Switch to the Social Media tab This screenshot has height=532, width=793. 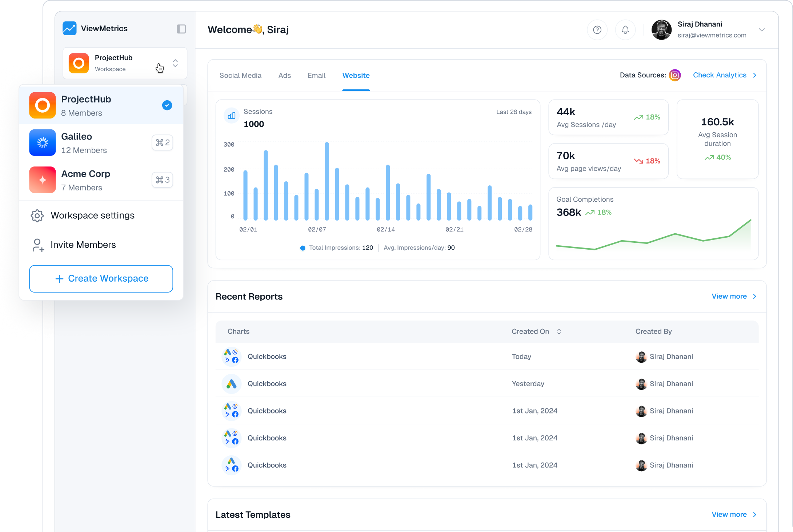(240, 76)
